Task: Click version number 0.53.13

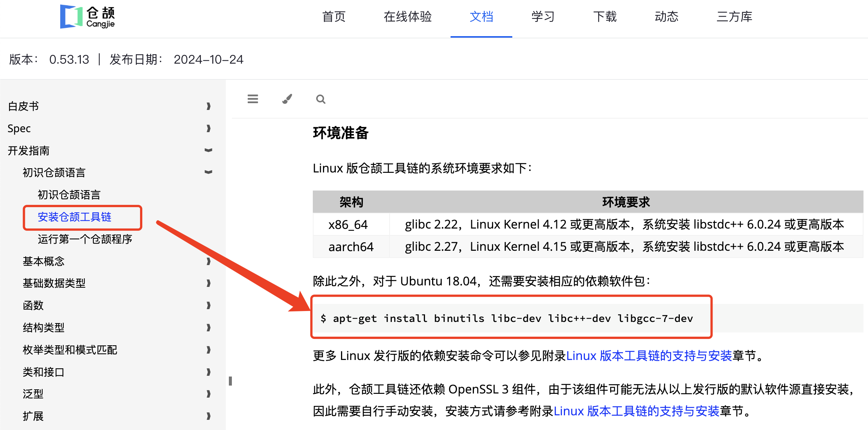Action: tap(69, 59)
